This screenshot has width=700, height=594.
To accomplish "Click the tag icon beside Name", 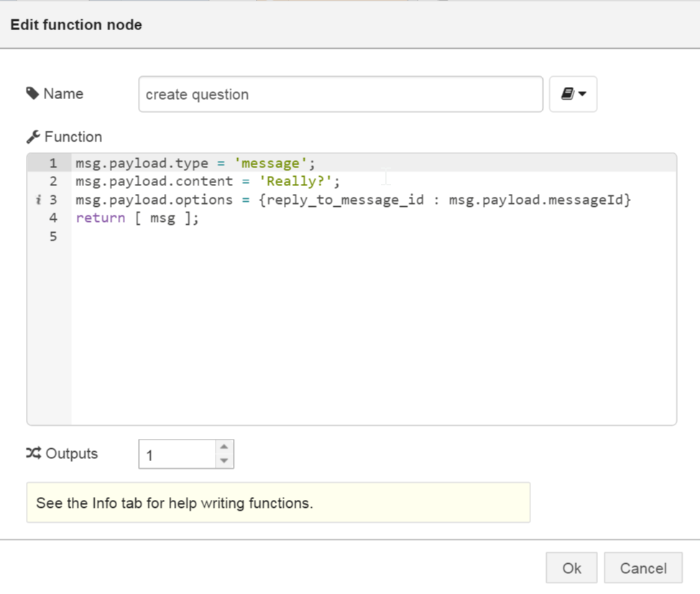I will 33,93.
